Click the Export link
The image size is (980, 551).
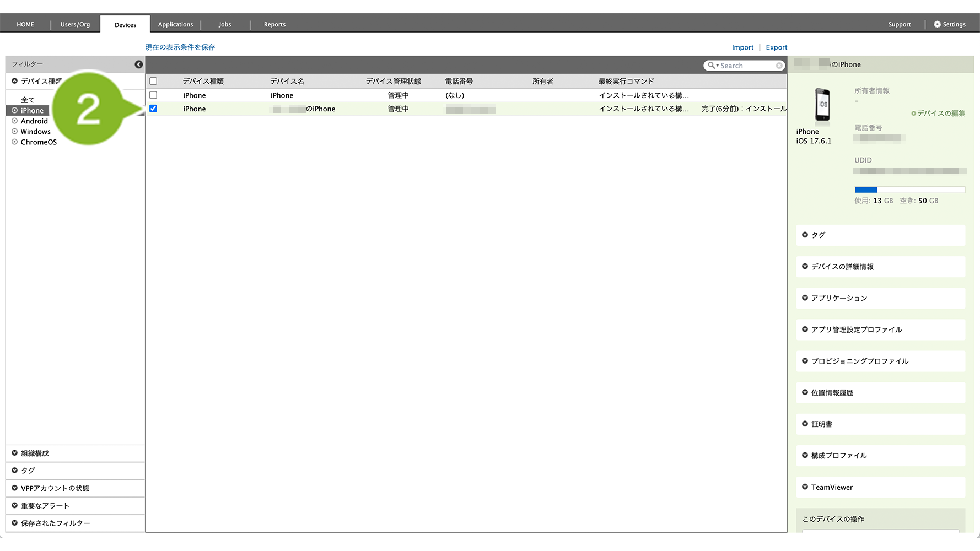coord(776,47)
